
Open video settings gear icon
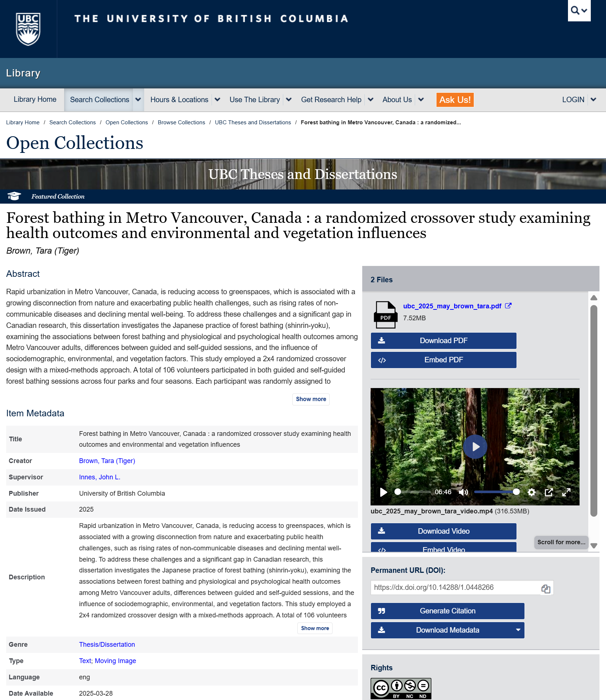[531, 492]
